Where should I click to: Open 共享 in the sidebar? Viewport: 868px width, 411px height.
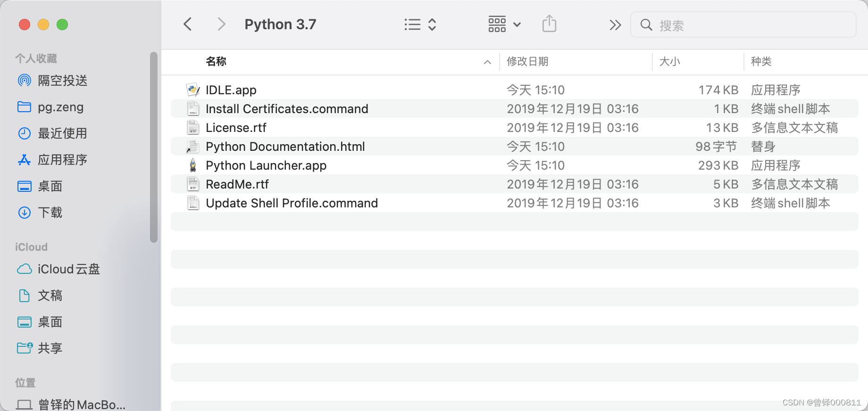coord(50,348)
